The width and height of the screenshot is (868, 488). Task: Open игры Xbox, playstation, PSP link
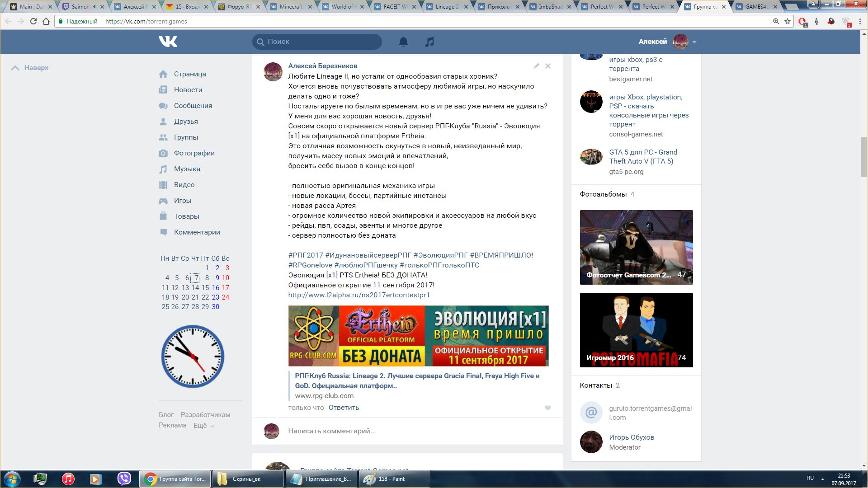[649, 111]
